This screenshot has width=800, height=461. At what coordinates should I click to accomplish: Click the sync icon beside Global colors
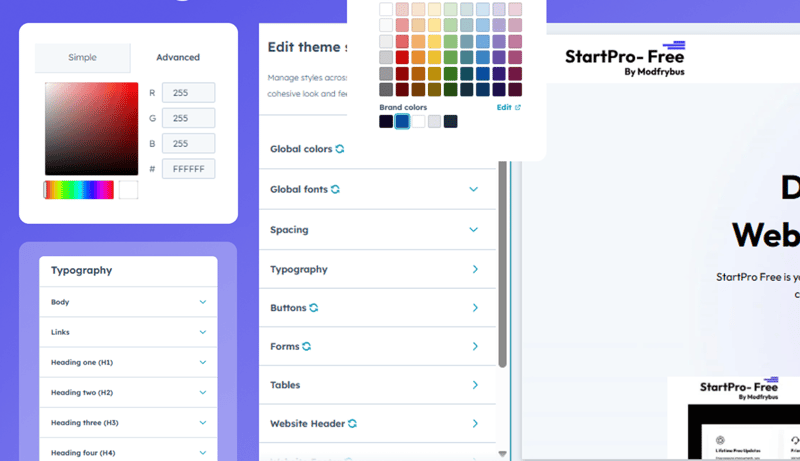pyautogui.click(x=340, y=149)
